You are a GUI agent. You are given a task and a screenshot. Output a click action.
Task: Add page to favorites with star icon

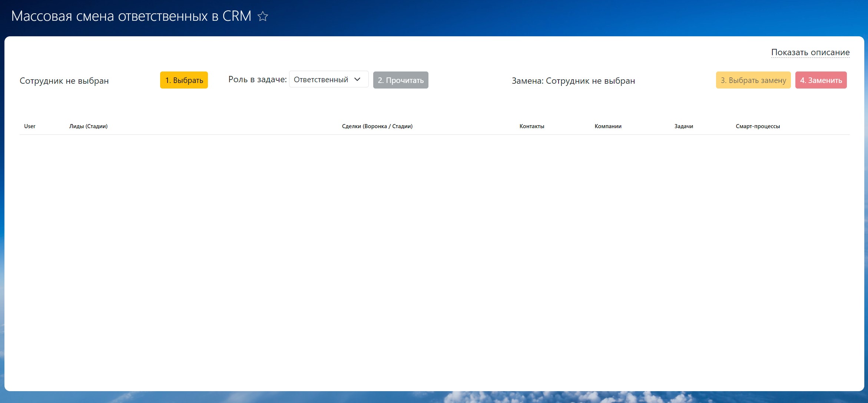(263, 16)
